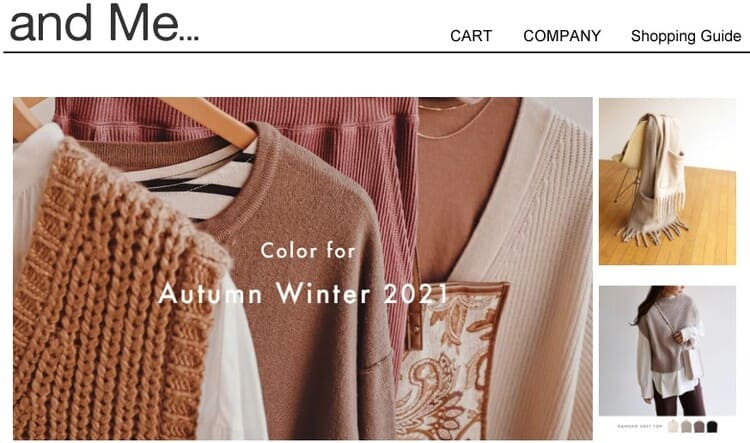Open the Autumn Winter 2021 banner
The height and width of the screenshot is (443, 750).
pyautogui.click(x=303, y=268)
